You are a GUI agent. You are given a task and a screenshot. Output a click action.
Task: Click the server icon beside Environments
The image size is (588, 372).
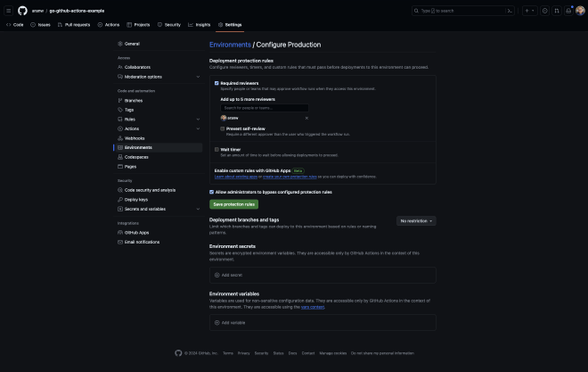pos(120,147)
